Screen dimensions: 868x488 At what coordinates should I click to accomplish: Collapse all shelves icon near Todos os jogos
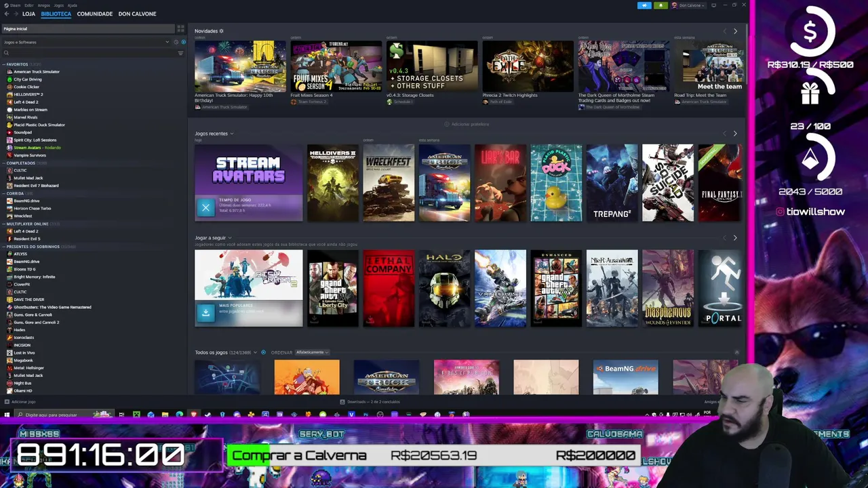736,352
